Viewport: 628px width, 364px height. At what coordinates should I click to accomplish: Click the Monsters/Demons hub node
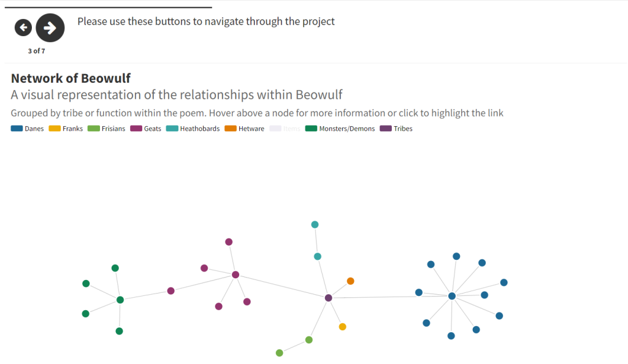click(120, 300)
